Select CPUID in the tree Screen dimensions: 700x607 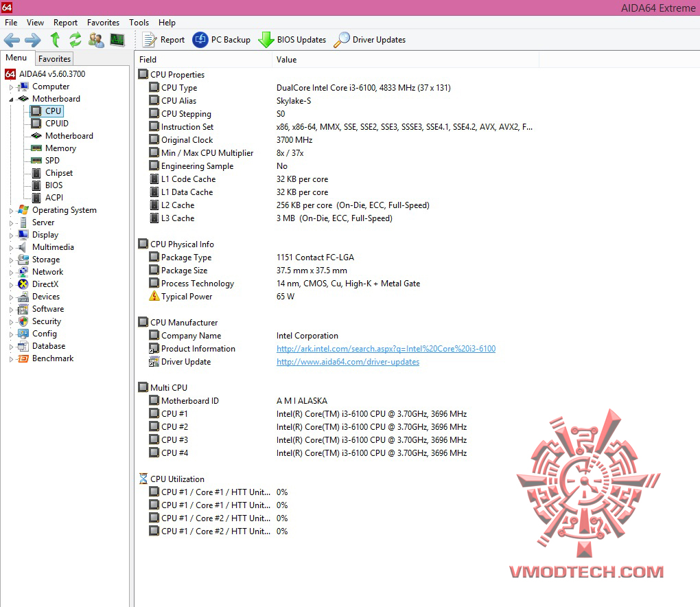pos(57,124)
